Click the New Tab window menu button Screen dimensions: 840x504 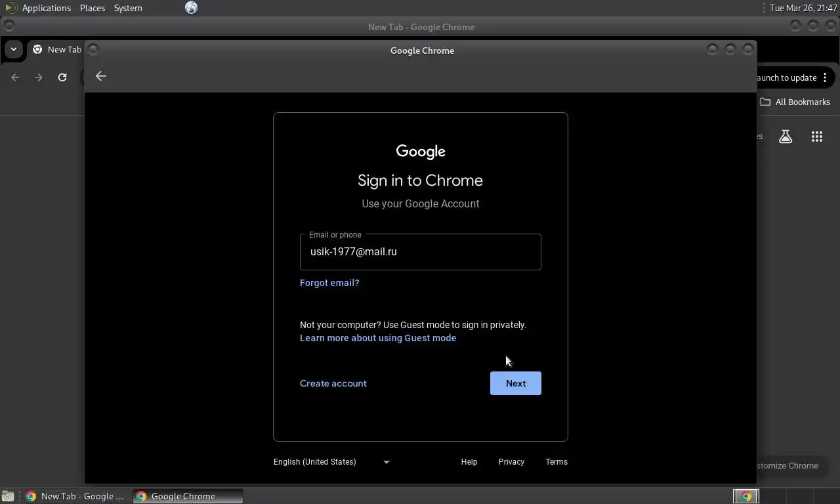pyautogui.click(x=9, y=26)
